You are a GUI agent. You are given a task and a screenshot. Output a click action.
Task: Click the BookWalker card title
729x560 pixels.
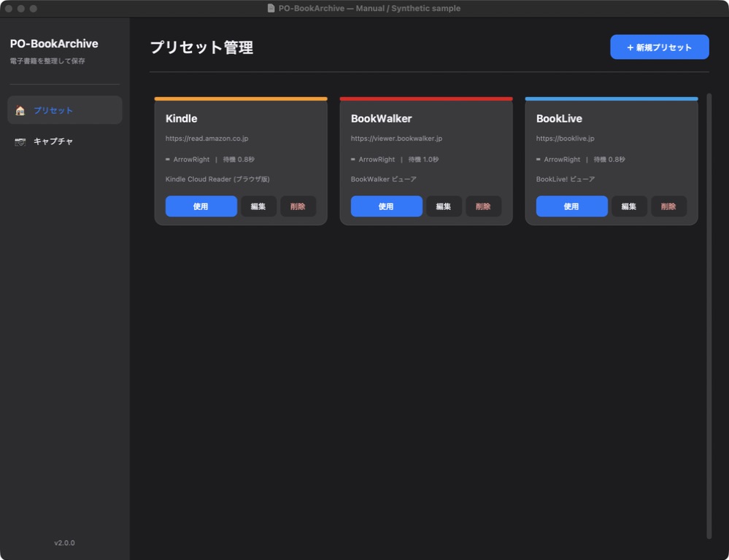coord(381,119)
